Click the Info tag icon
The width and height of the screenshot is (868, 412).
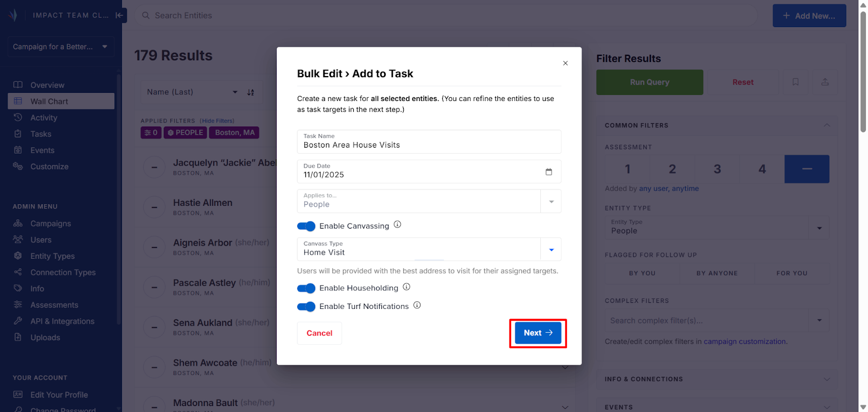[x=18, y=288]
